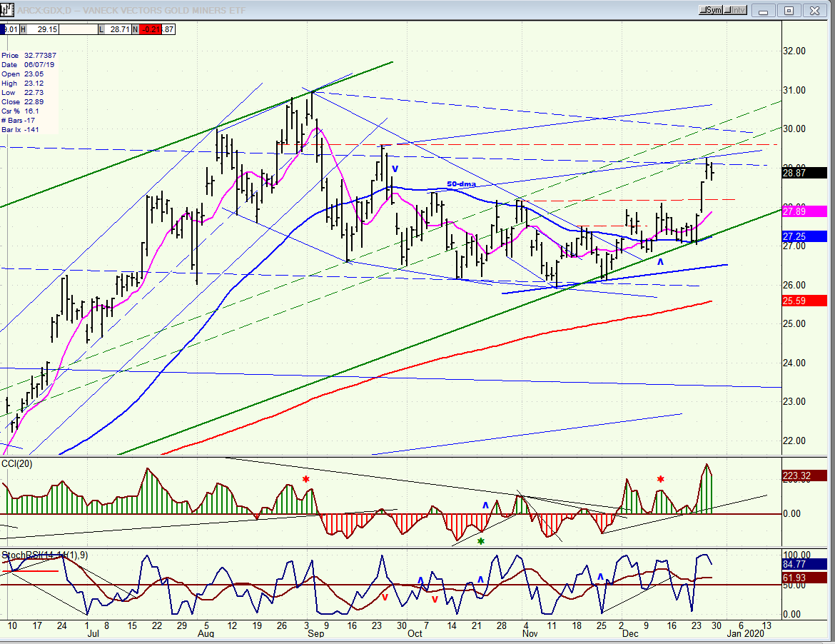Click the Csr % 16.1 readout row
The width and height of the screenshot is (835, 644).
(20, 111)
